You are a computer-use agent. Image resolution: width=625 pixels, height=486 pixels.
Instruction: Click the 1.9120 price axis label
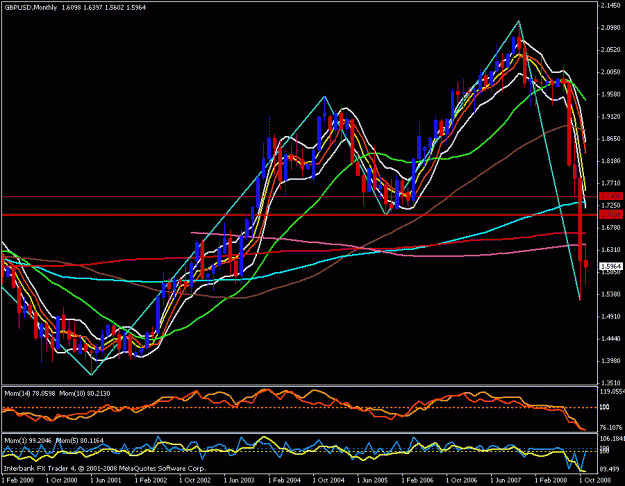click(611, 117)
